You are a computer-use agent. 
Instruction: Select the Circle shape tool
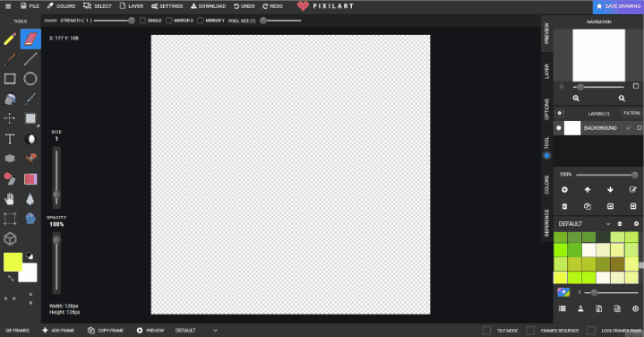(30, 79)
